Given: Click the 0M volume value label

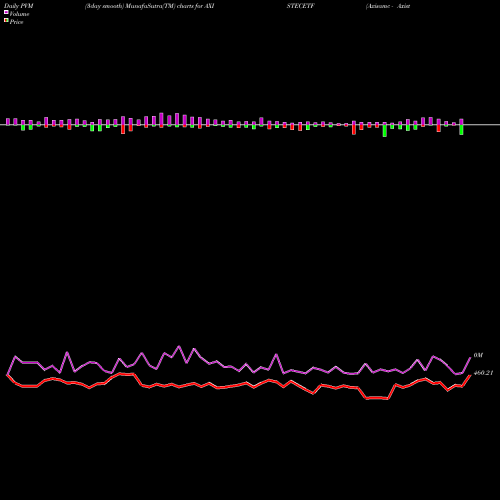Looking at the screenshot, I should click(478, 355).
